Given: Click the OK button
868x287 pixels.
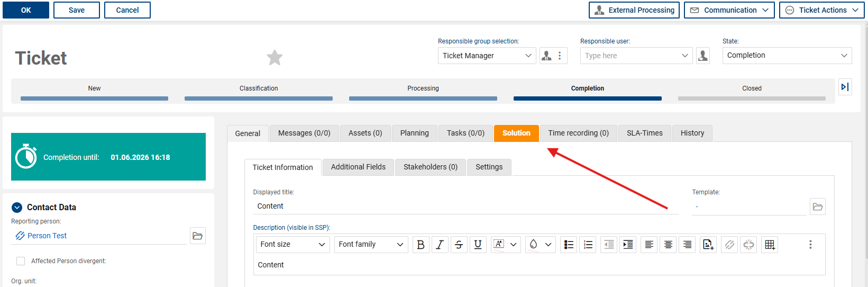Looking at the screenshot, I should point(26,10).
